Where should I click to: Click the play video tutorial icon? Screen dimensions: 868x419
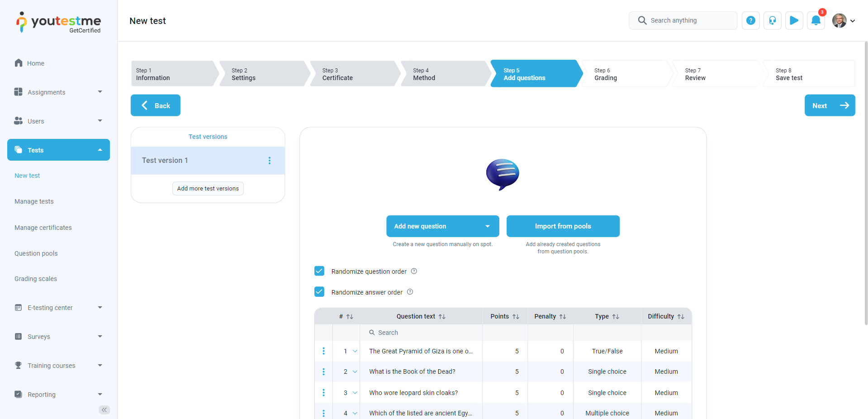point(794,20)
